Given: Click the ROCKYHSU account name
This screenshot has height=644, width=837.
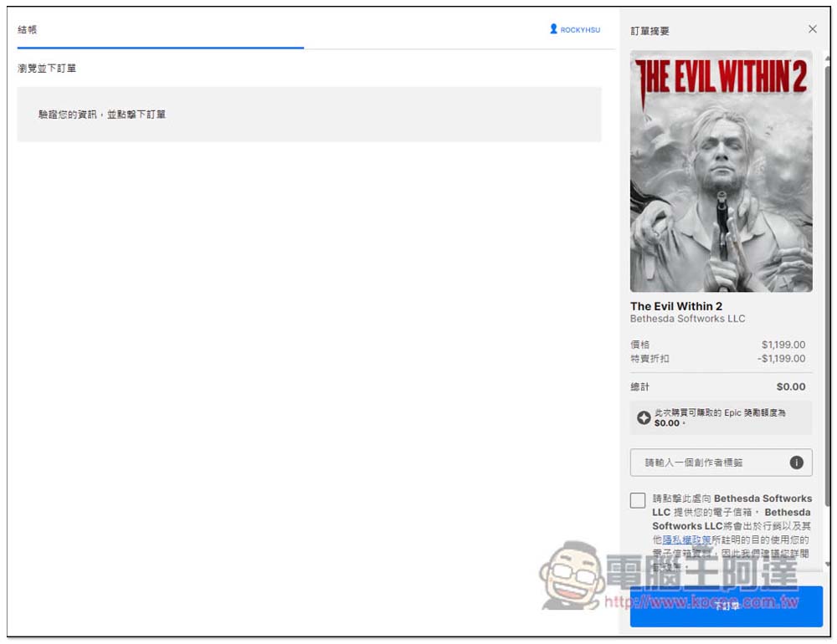Looking at the screenshot, I should click(x=580, y=30).
